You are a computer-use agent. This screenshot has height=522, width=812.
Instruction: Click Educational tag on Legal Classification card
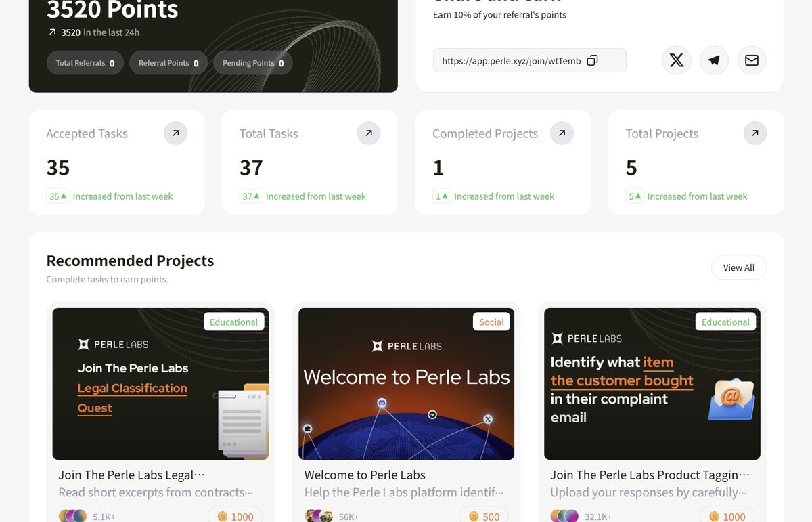pos(233,322)
